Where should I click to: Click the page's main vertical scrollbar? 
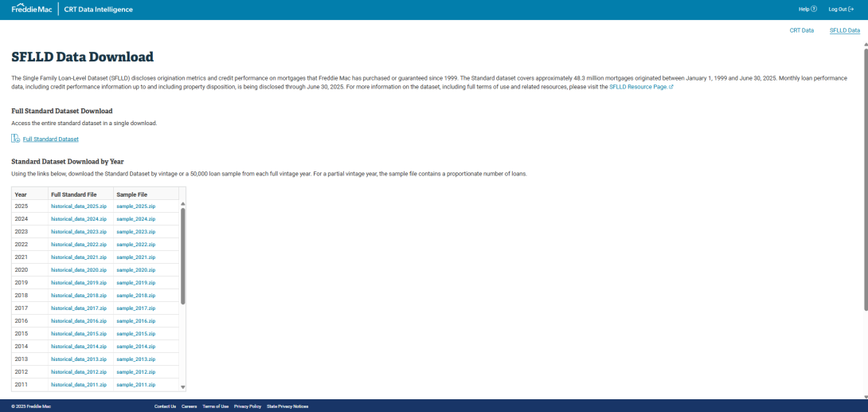point(865,175)
